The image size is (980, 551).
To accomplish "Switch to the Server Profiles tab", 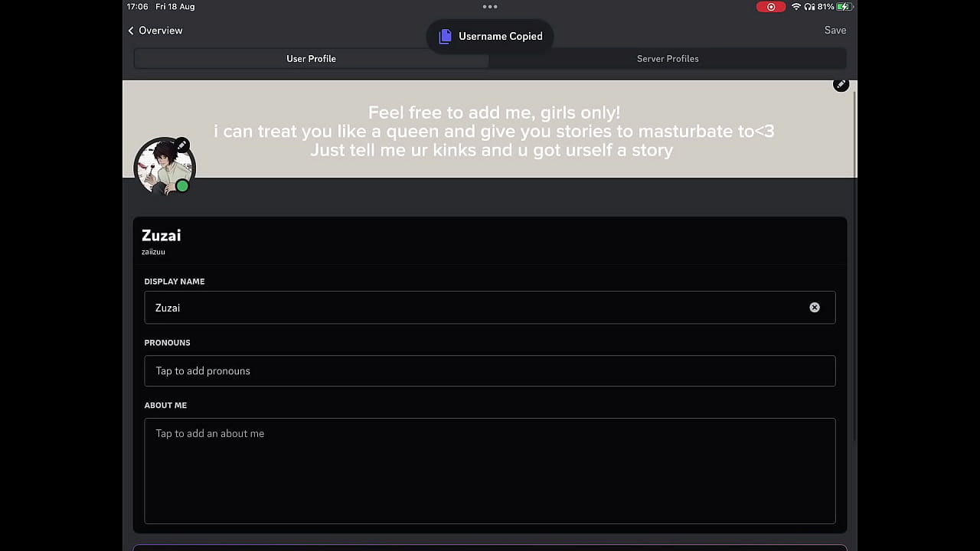I will (x=668, y=58).
